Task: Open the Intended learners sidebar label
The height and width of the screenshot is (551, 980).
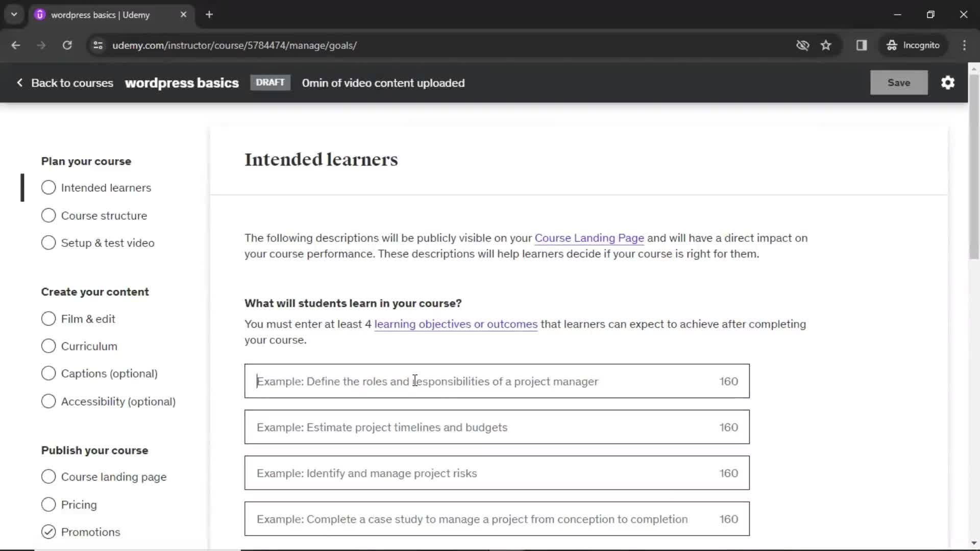Action: (106, 188)
